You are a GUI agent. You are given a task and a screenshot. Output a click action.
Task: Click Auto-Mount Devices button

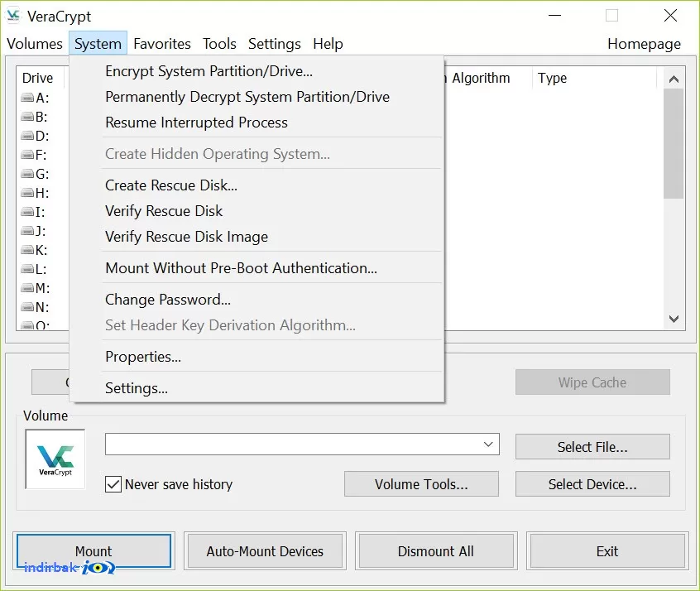pyautogui.click(x=265, y=551)
